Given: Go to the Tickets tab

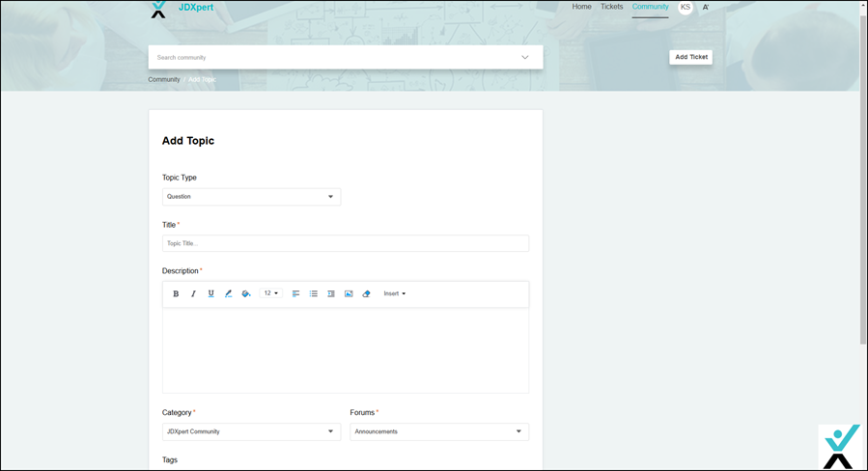Looking at the screenshot, I should coord(611,7).
